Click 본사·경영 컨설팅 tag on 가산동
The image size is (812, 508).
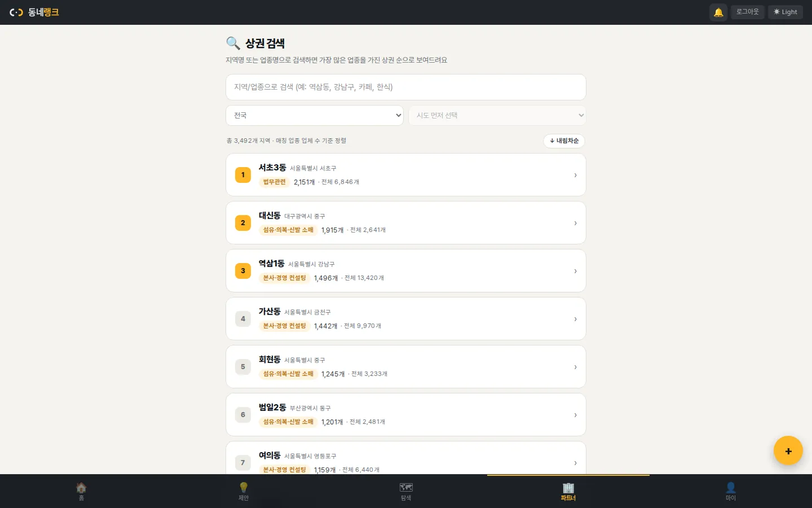click(x=284, y=326)
